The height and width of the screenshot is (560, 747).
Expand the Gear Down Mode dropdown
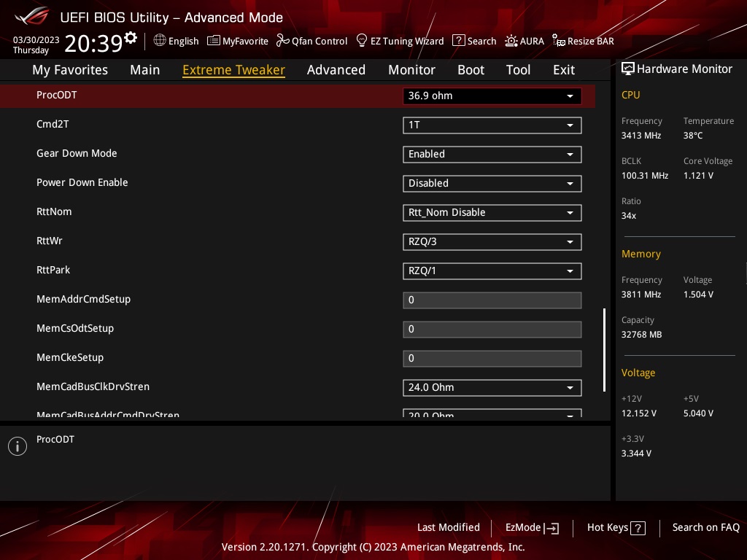click(x=492, y=155)
